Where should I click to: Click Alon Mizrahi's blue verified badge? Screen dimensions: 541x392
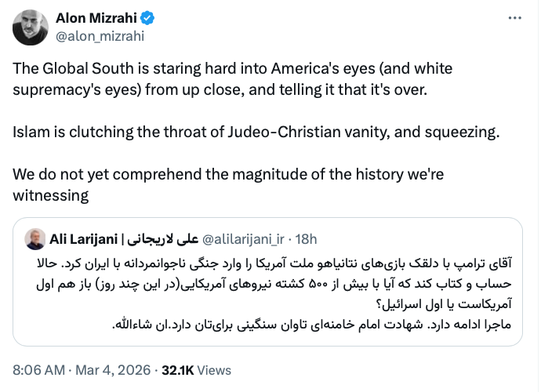click(148, 17)
